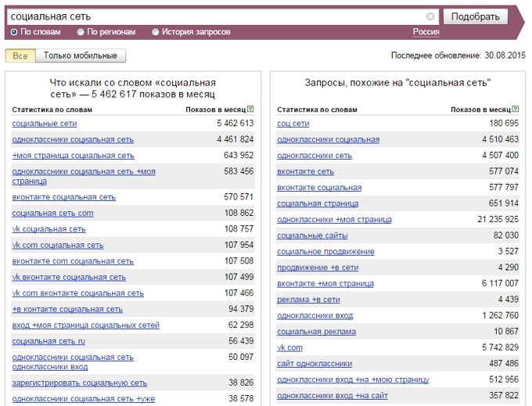Click the 'Подобрать' button

pos(476,16)
